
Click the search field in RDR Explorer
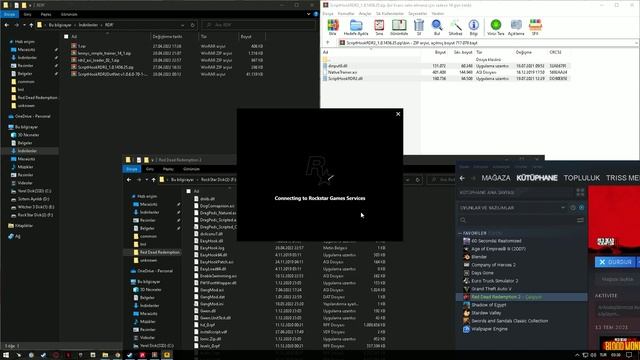click(259, 25)
